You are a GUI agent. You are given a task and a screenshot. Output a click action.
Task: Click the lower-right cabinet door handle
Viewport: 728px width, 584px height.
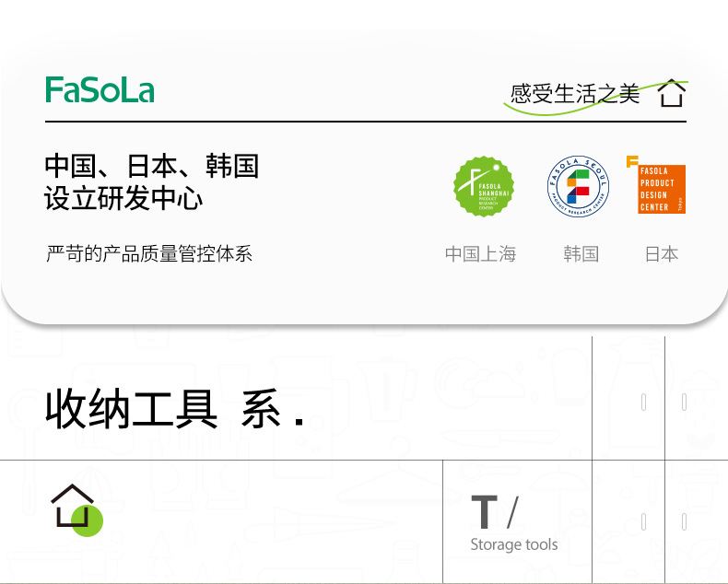684,521
